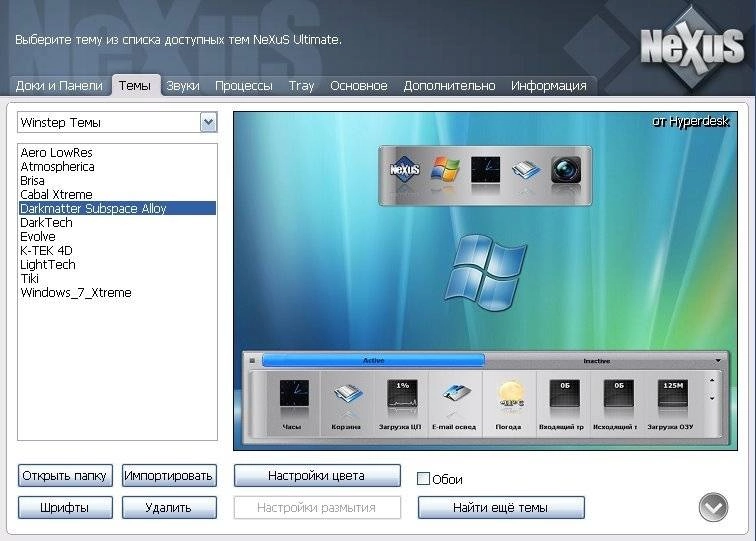The width and height of the screenshot is (756, 541).
Task: Click the small square icon left of the Active tab
Action: point(252,360)
